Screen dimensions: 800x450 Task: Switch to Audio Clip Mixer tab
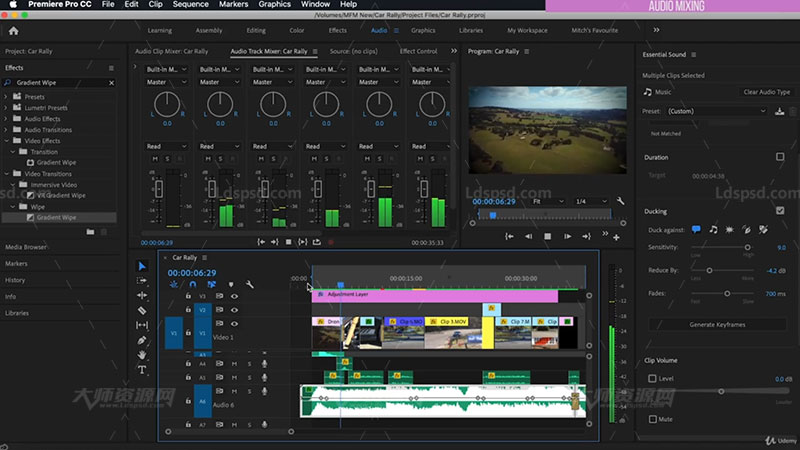pos(171,52)
